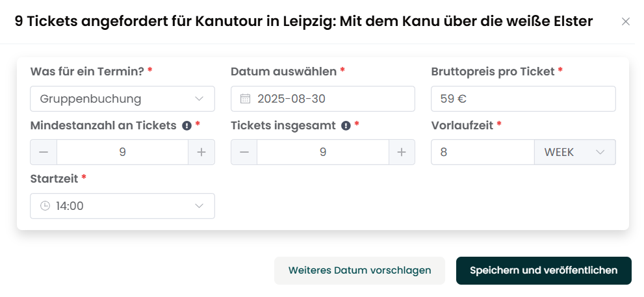
Task: Click the clock icon in Startzeit field
Action: pos(45,206)
